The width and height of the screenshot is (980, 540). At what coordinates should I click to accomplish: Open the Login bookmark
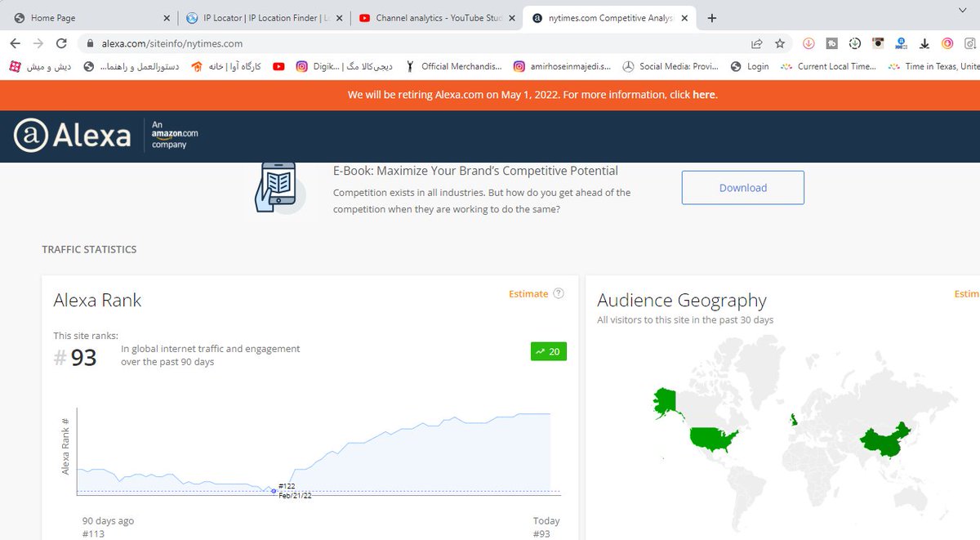[x=750, y=66]
